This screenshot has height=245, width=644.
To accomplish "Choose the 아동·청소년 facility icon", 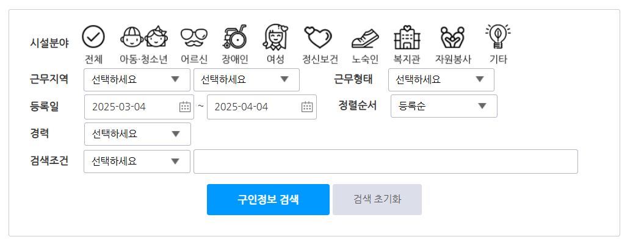I will click(144, 37).
